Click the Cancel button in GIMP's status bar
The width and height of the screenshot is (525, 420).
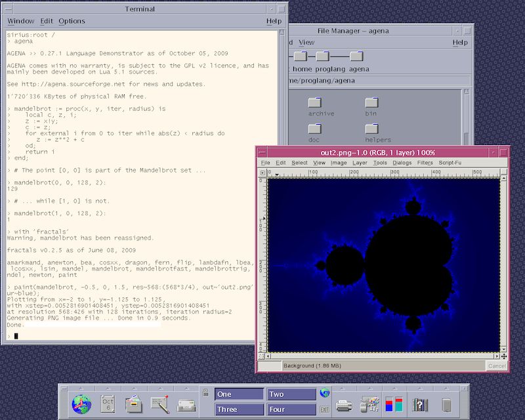point(496,366)
